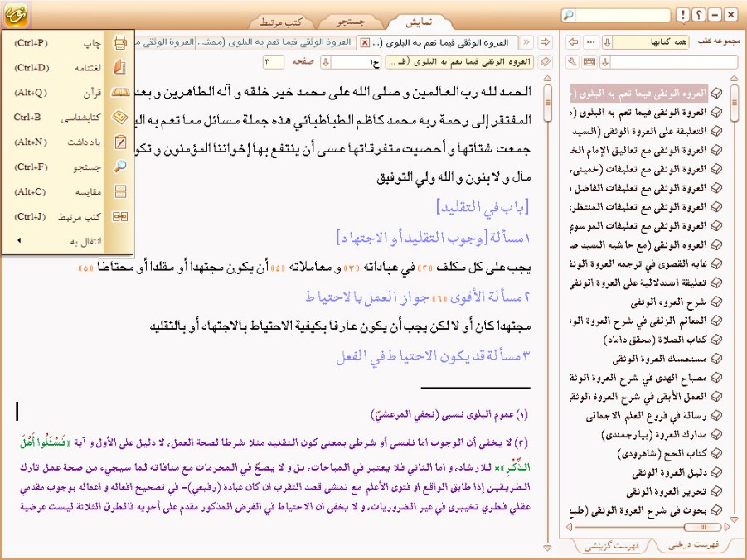Open the current book title dropdown

click(x=459, y=62)
